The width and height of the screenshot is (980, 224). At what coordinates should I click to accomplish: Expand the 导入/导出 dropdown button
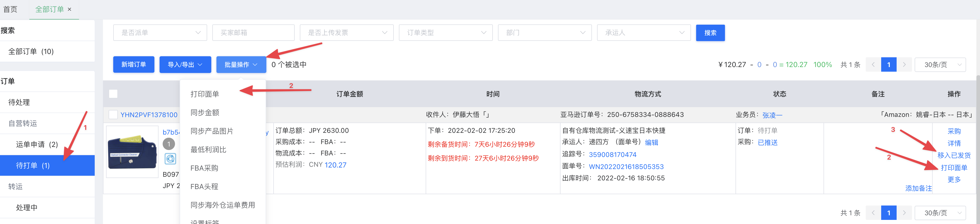click(185, 64)
